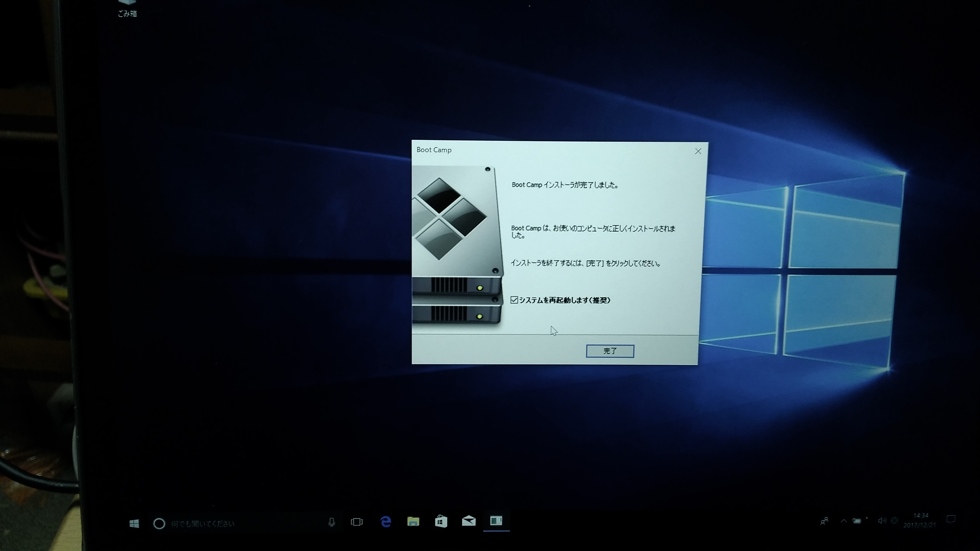This screenshot has width=980, height=551.
Task: Click the Boot Camp title bar text
Action: point(434,150)
